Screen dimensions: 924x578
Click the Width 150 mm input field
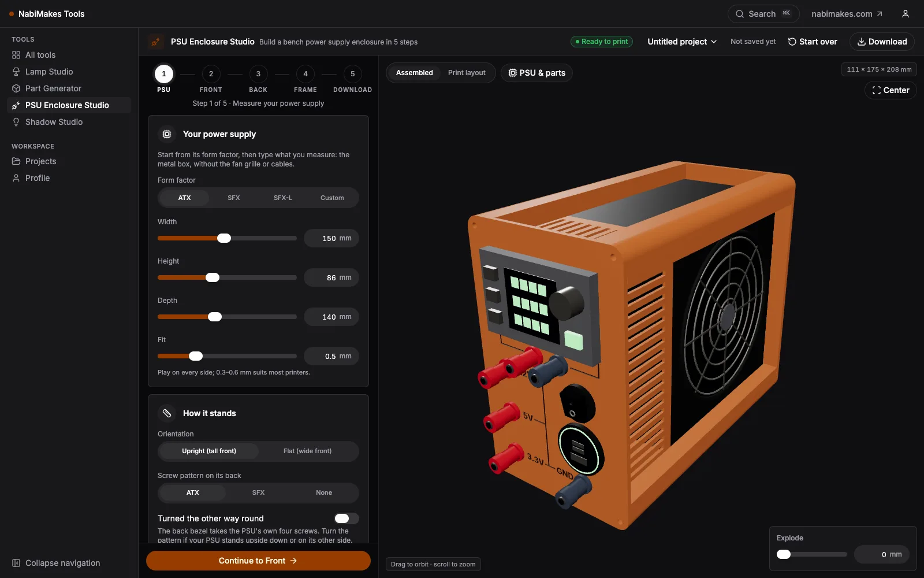331,238
